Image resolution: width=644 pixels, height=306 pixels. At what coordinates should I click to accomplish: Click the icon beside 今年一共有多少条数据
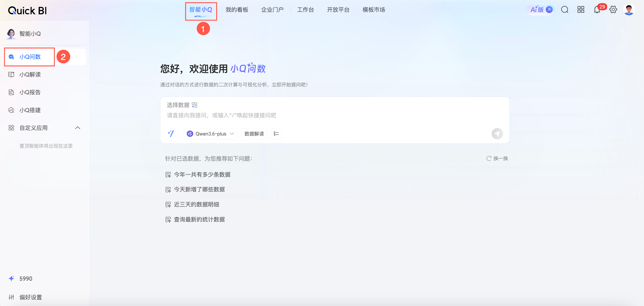tap(168, 175)
